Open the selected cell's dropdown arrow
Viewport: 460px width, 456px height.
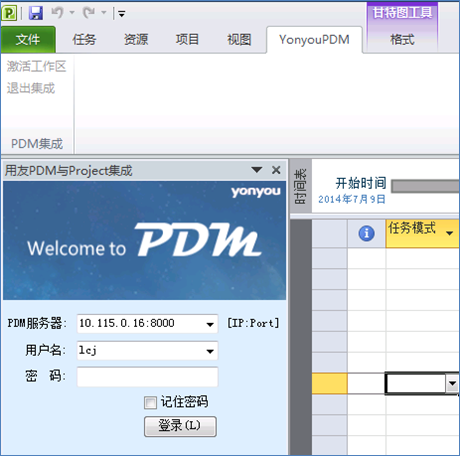coord(452,383)
